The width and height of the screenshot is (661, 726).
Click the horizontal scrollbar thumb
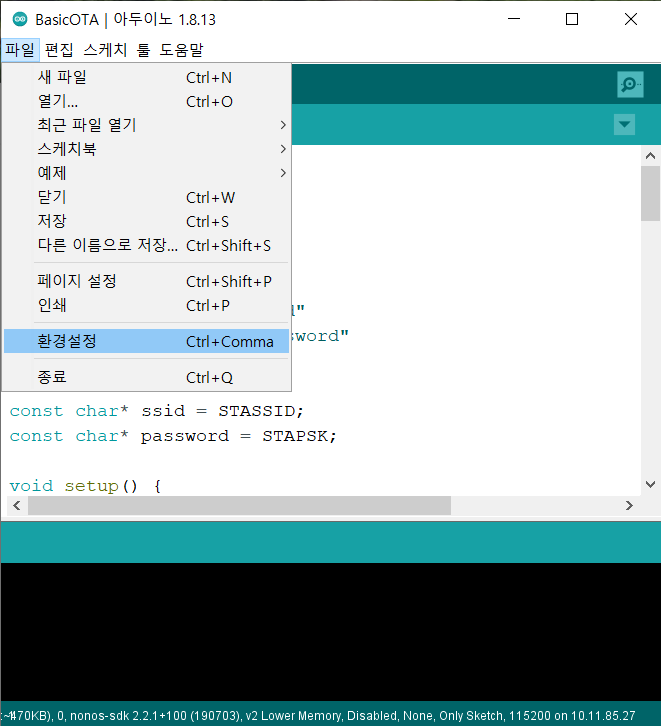click(x=239, y=505)
